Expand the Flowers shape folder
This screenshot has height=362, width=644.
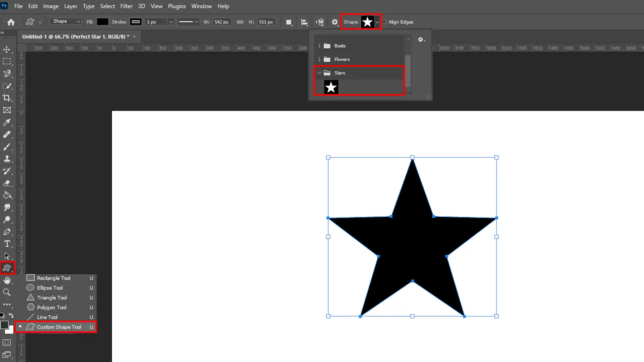tap(319, 59)
